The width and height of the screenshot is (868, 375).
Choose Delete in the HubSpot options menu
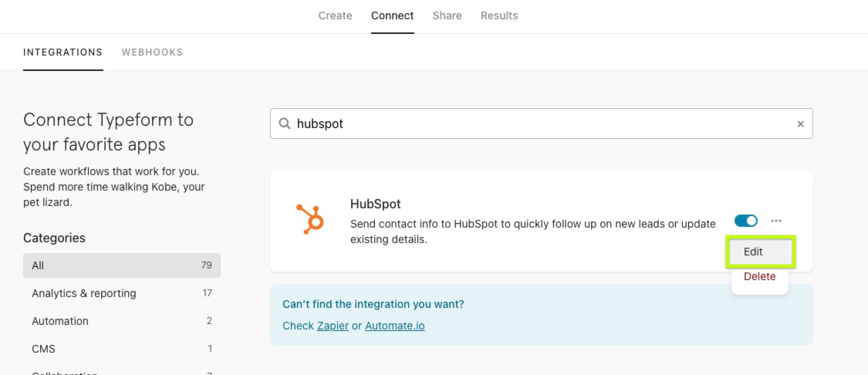[759, 276]
